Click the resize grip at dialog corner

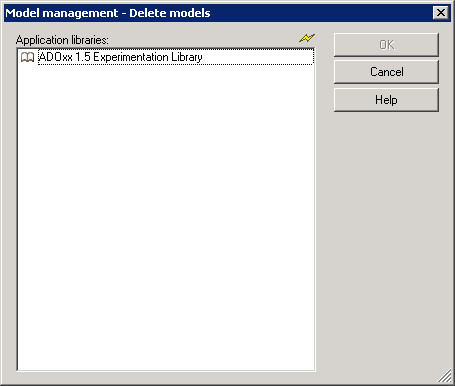tap(445, 376)
